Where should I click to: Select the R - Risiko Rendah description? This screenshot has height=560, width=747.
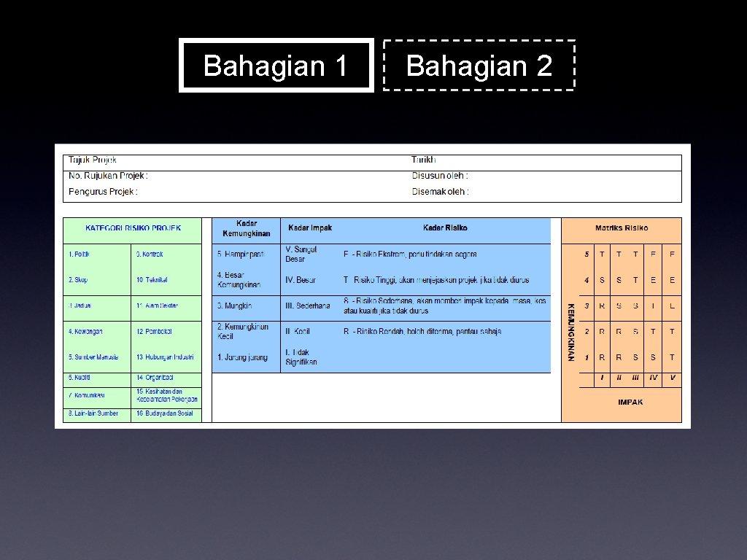422,332
